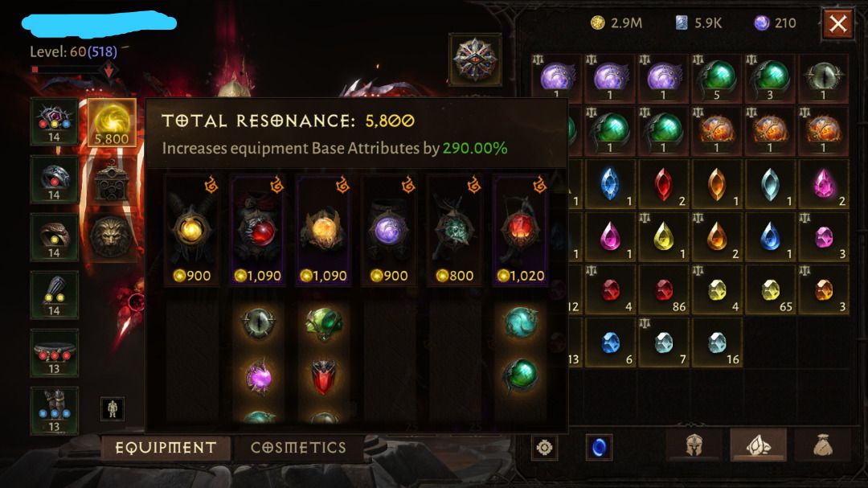Open the bag inventory filter
The height and width of the screenshot is (488, 868).
pos(823,445)
